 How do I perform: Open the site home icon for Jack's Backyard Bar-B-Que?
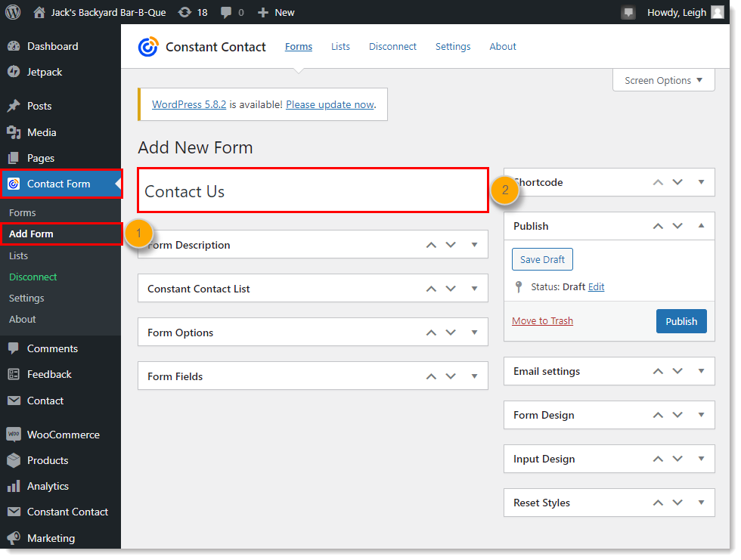pyautogui.click(x=39, y=12)
